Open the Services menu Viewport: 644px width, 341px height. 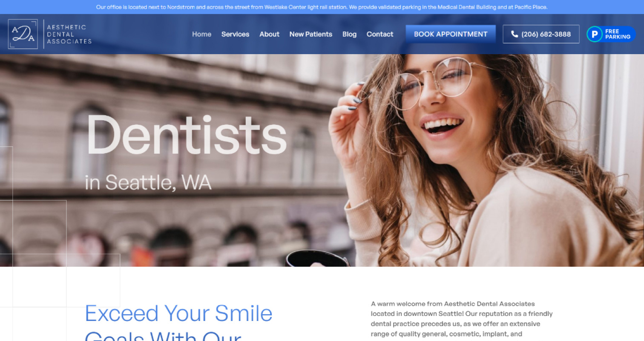click(x=235, y=34)
